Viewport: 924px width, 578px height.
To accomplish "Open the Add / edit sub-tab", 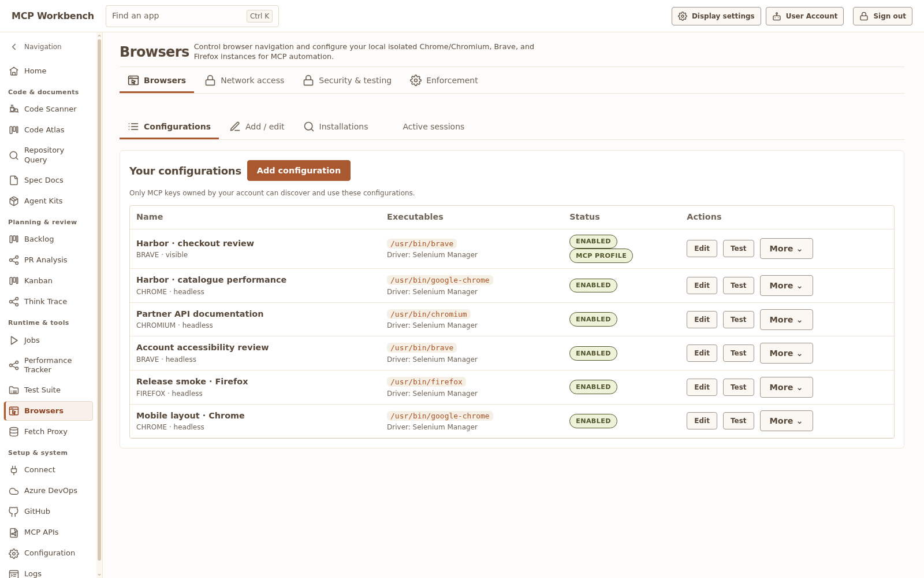I will pos(257,127).
